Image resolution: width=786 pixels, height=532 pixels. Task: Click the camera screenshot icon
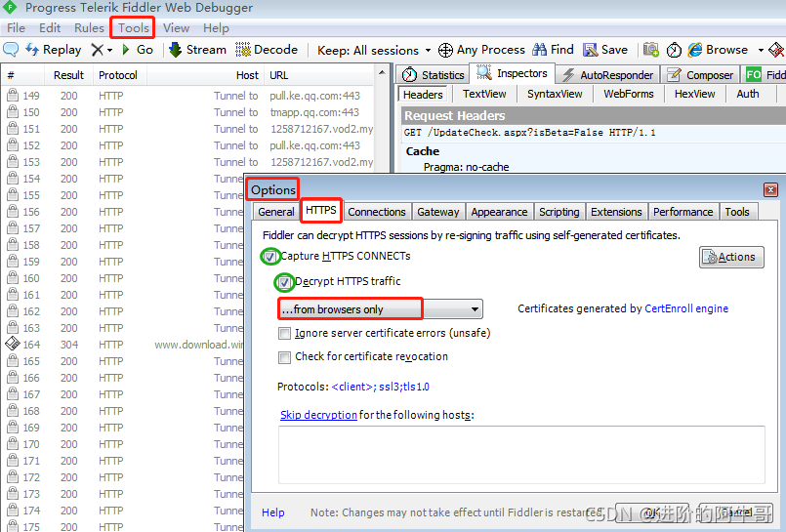[x=650, y=50]
